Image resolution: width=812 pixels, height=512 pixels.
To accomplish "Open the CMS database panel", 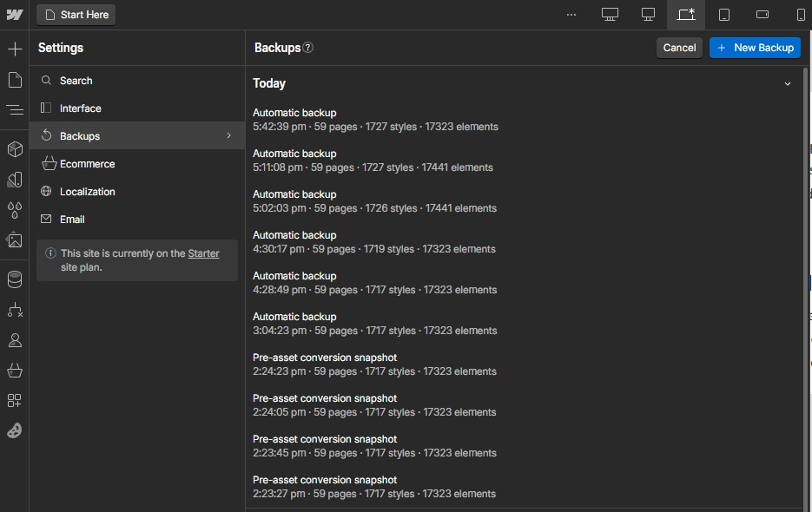I will pos(15,279).
